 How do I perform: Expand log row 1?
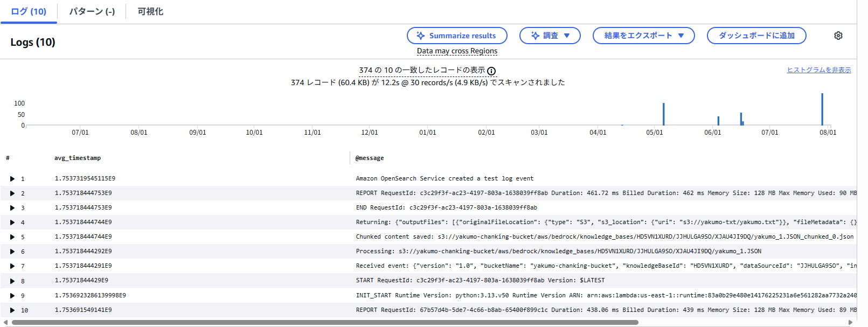12,179
